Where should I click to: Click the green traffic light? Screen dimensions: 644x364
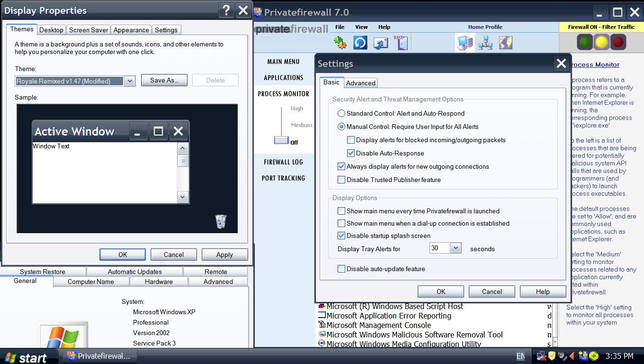585,42
